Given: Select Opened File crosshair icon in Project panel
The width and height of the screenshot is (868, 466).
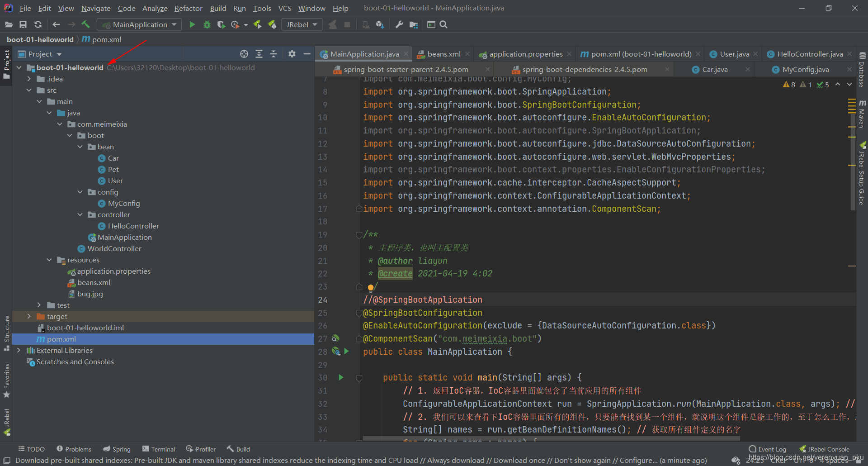Looking at the screenshot, I should [244, 54].
